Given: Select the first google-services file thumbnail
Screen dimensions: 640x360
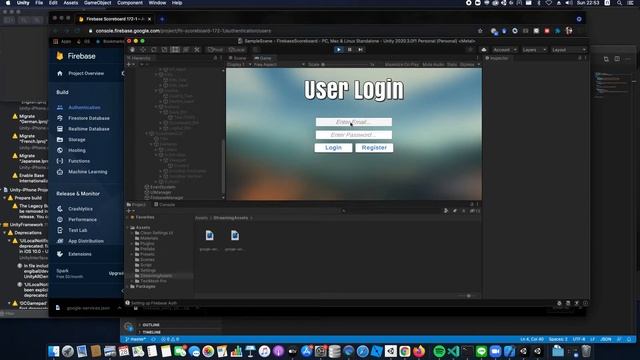Looking at the screenshot, I should coord(209,236).
